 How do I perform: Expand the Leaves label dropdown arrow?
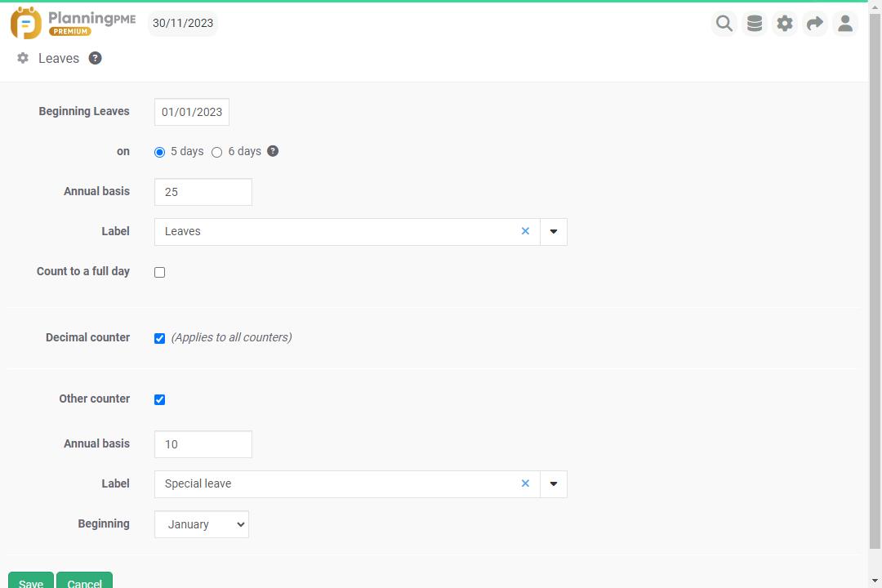pyautogui.click(x=554, y=232)
